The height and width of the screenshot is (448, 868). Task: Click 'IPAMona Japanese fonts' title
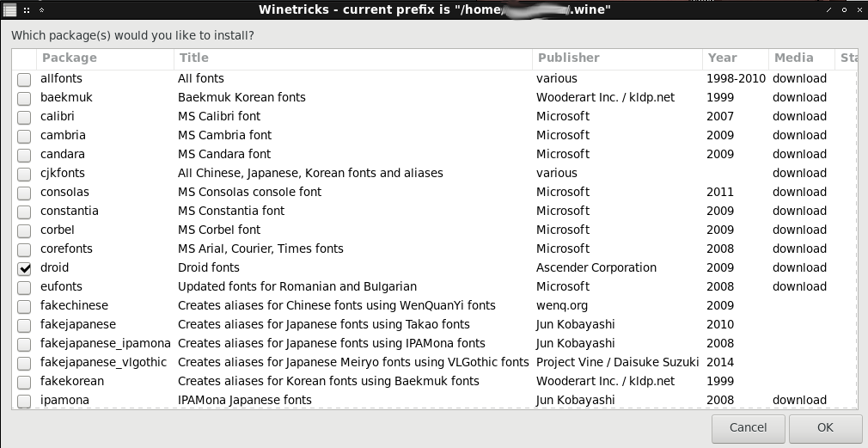(245, 401)
